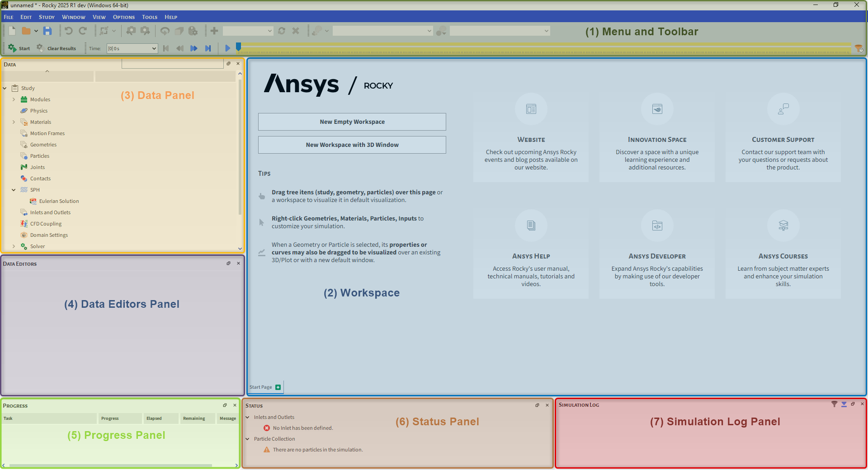Collapse Inlets and Outlets in Status
This screenshot has width=868, height=470.
pyautogui.click(x=247, y=417)
